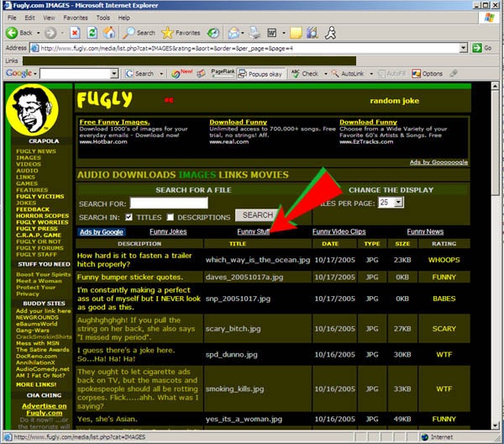Click the scary_bitch.jpg title cell
Viewport: 504px width, 444px height.
click(258, 329)
